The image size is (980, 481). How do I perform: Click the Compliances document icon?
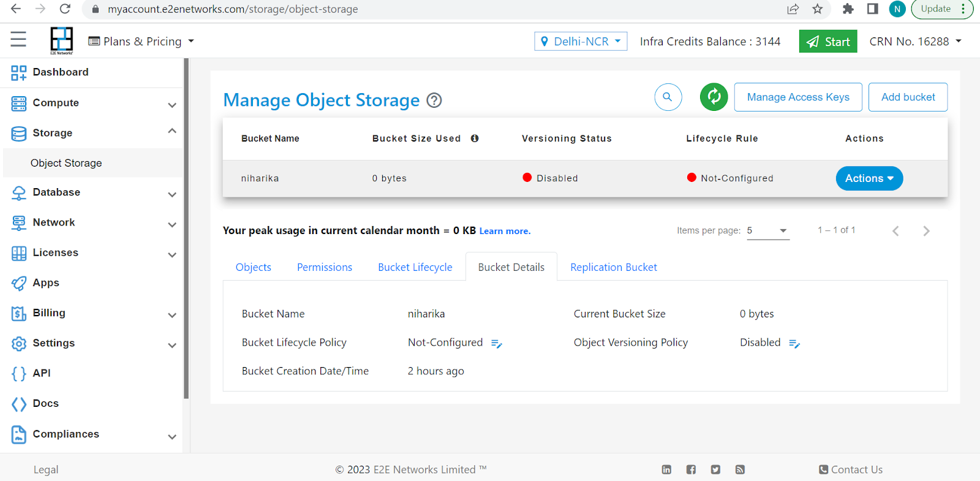(19, 434)
